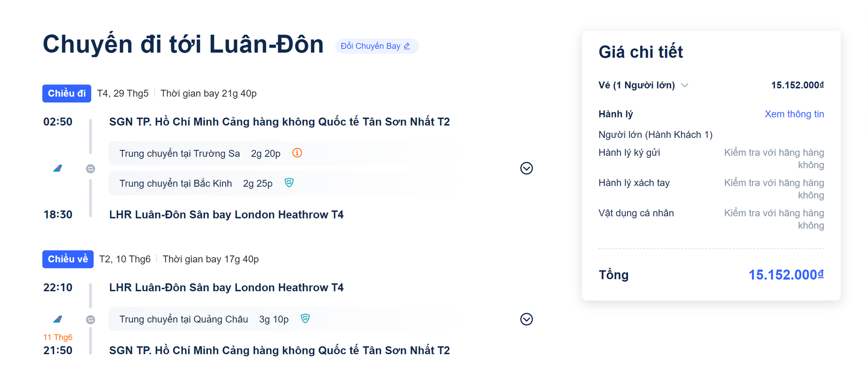The width and height of the screenshot is (868, 381).
Task: Select the Chiều về tab
Action: click(68, 259)
